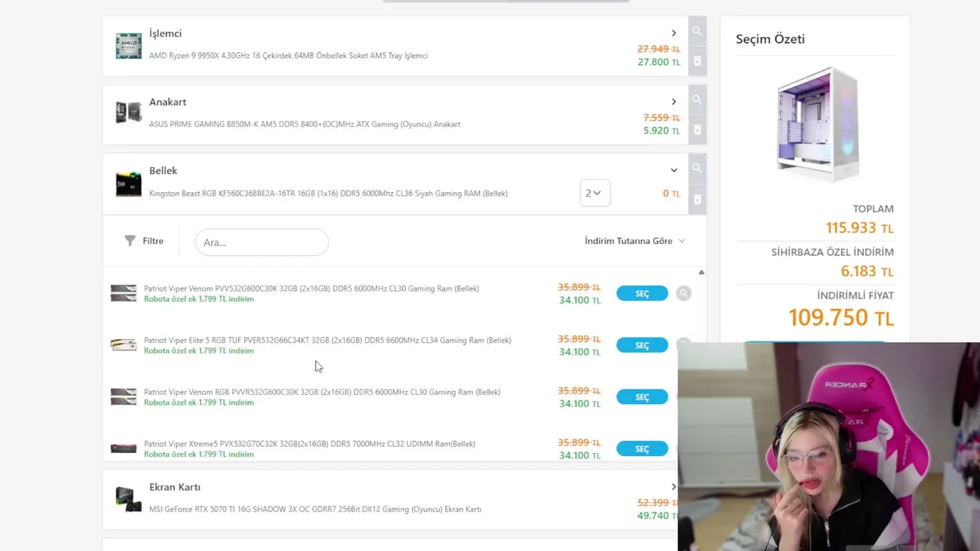The height and width of the screenshot is (551, 980).
Task: Click the search icon in the Bellek row
Action: (x=697, y=168)
